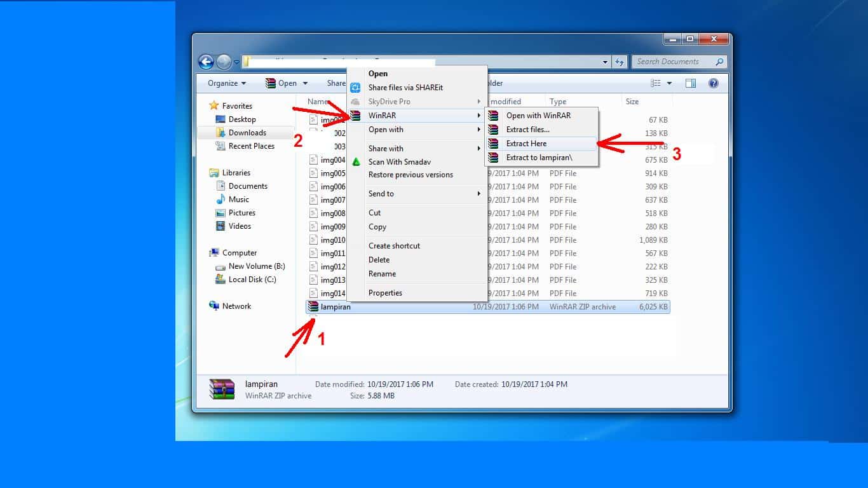Click the Local Disk (C:) drive icon
The height and width of the screenshot is (488, 868).
pyautogui.click(x=220, y=280)
